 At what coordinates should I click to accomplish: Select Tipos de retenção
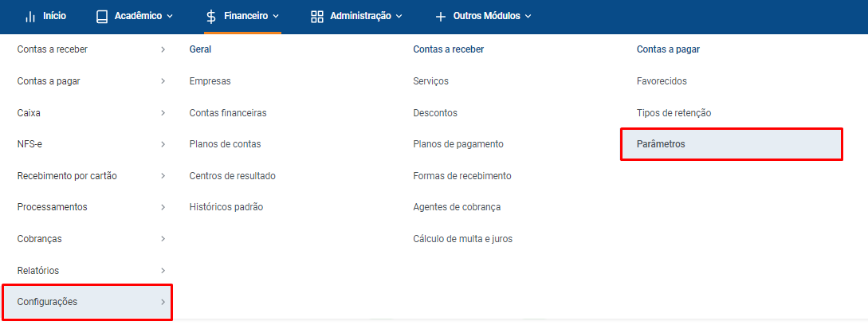pyautogui.click(x=674, y=113)
